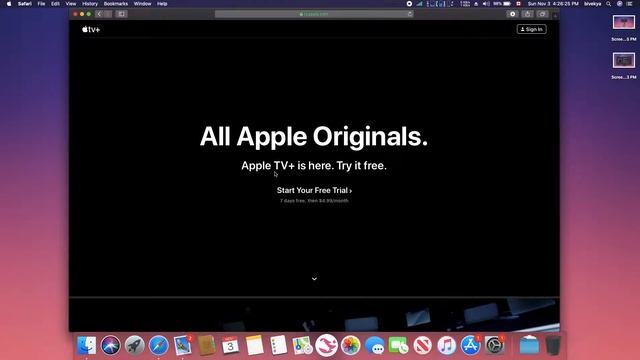This screenshot has width=640, height=360.
Task: Click the Safari compass icon in dock
Action: pos(159,345)
